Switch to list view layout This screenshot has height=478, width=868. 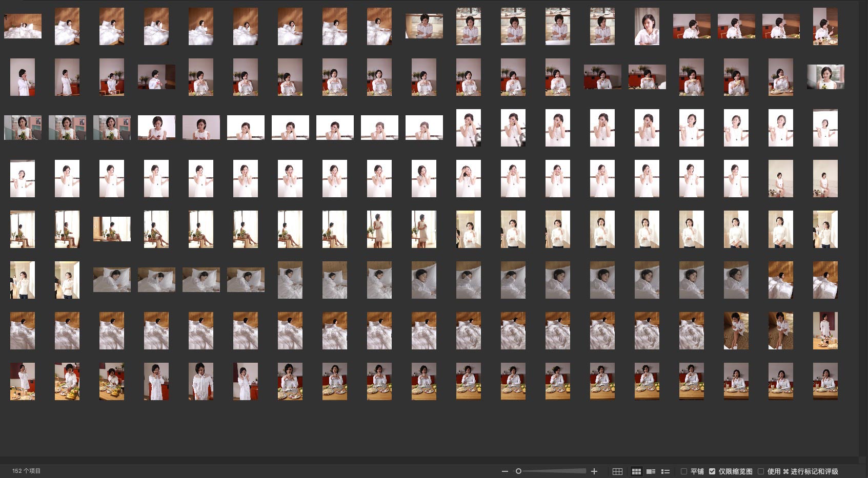[x=665, y=471]
